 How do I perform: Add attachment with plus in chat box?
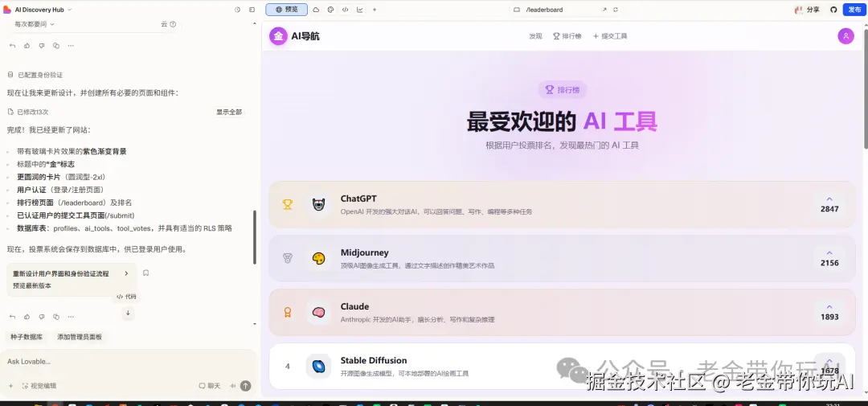[x=10, y=386]
